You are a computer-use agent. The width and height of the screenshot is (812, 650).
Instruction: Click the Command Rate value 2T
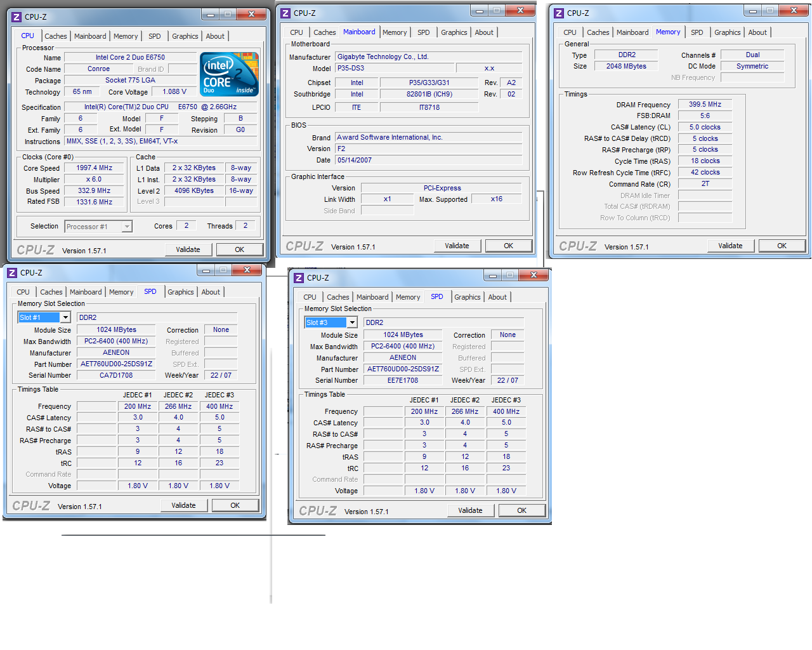pos(705,183)
